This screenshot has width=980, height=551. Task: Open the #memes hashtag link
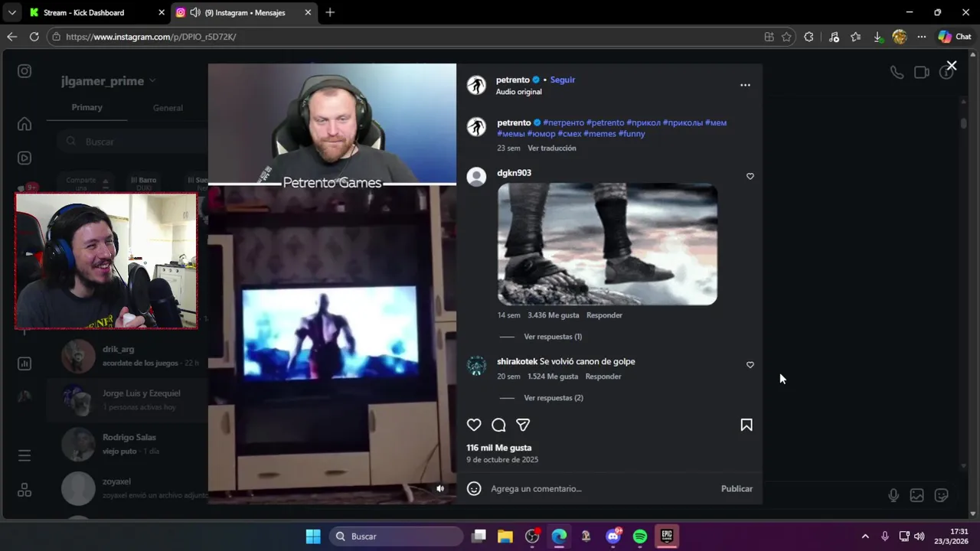tap(599, 134)
